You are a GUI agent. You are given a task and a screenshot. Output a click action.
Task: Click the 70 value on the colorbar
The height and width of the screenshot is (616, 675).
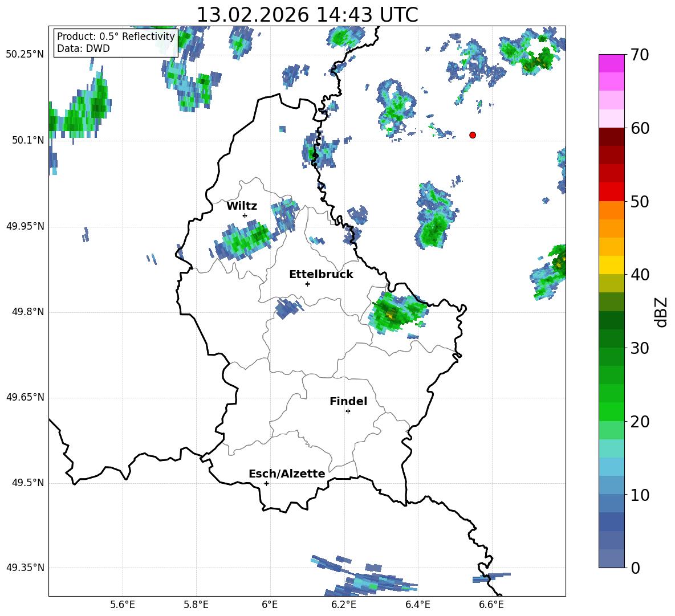tap(639, 55)
